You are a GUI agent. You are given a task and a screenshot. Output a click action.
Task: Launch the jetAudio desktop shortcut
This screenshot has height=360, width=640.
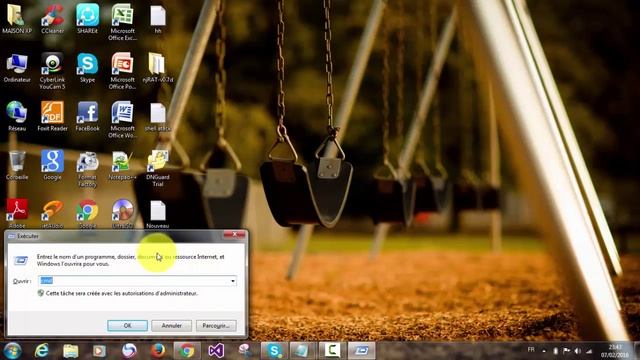click(x=52, y=213)
